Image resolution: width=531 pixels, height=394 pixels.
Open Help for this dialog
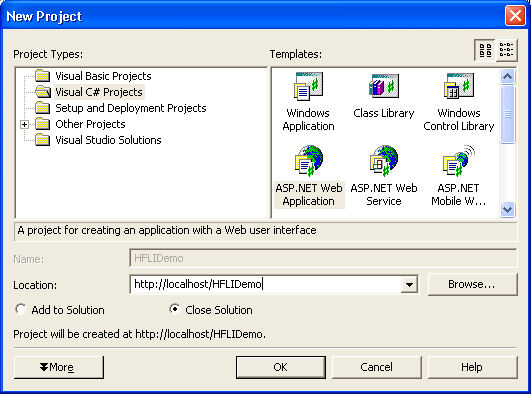coord(472,367)
